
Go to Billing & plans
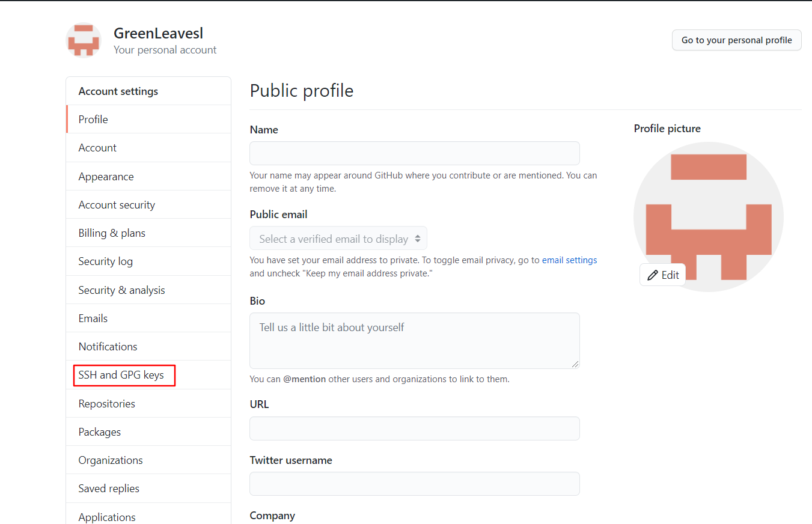pos(148,233)
